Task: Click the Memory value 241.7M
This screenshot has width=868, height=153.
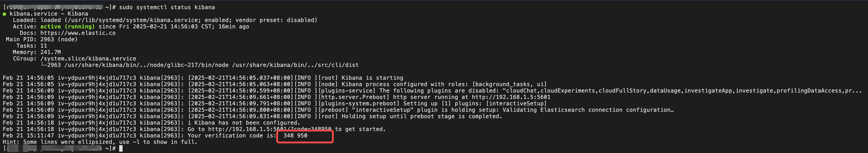Action: click(50, 52)
